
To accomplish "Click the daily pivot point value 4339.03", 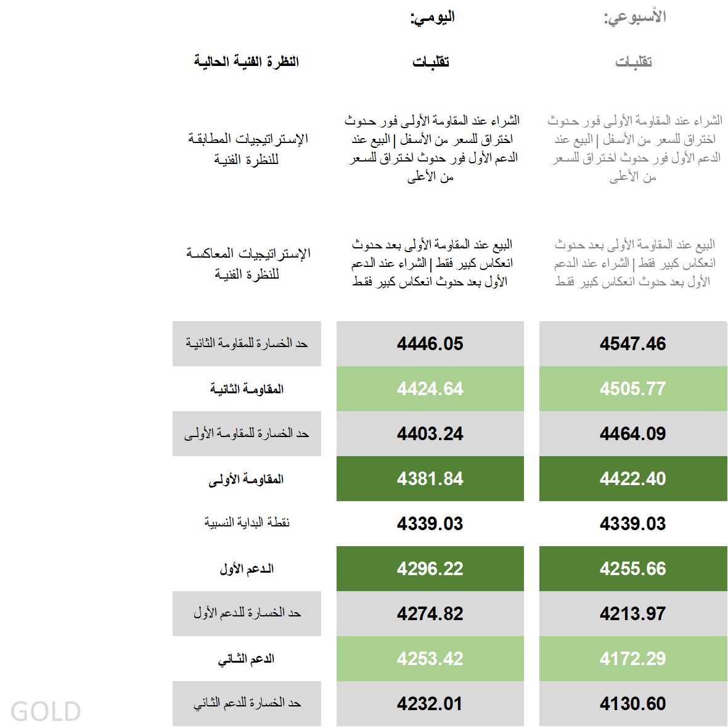I will pyautogui.click(x=430, y=524).
